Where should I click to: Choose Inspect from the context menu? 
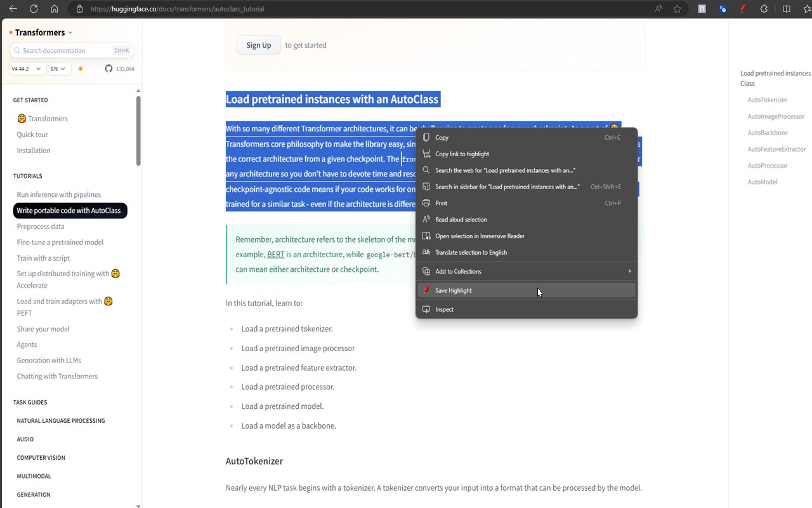(527, 309)
